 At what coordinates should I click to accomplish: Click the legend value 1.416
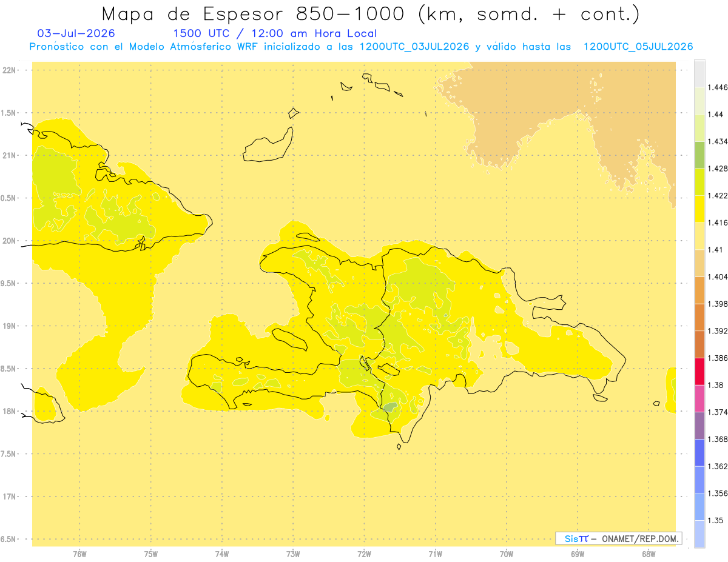pyautogui.click(x=718, y=222)
